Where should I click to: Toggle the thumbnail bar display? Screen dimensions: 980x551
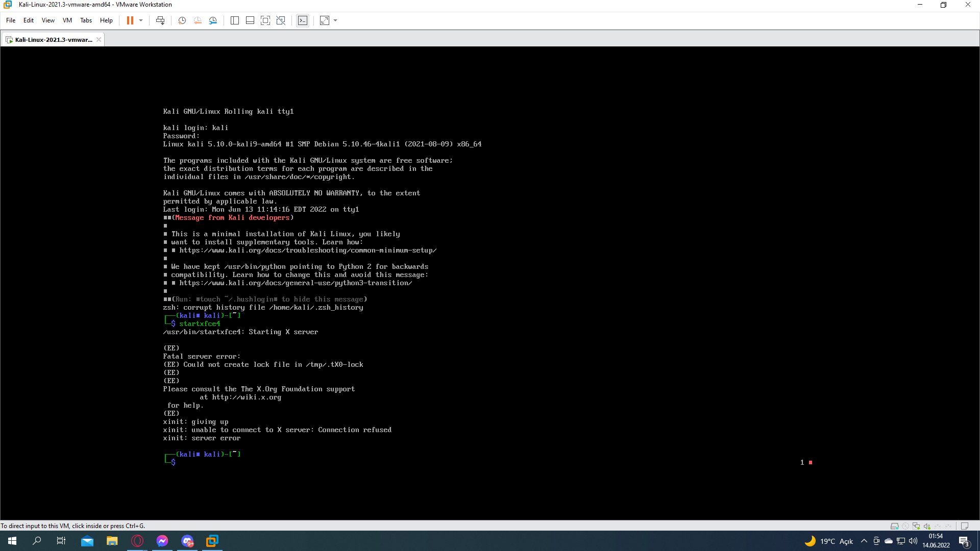pos(250,20)
